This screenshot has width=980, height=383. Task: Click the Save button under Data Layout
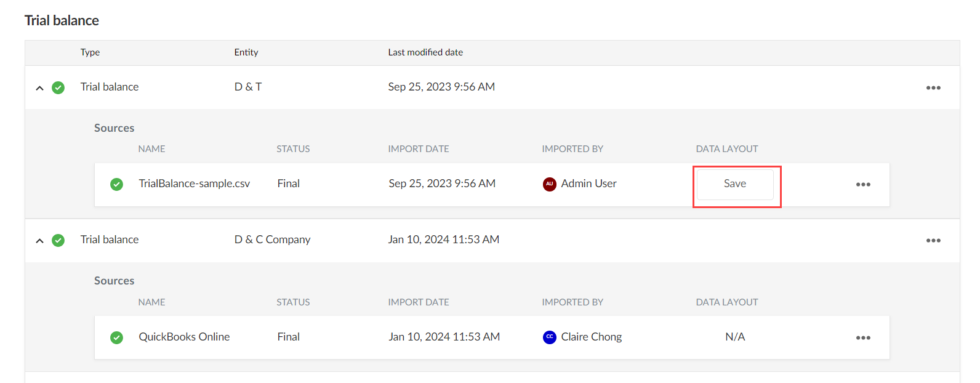pyautogui.click(x=736, y=183)
